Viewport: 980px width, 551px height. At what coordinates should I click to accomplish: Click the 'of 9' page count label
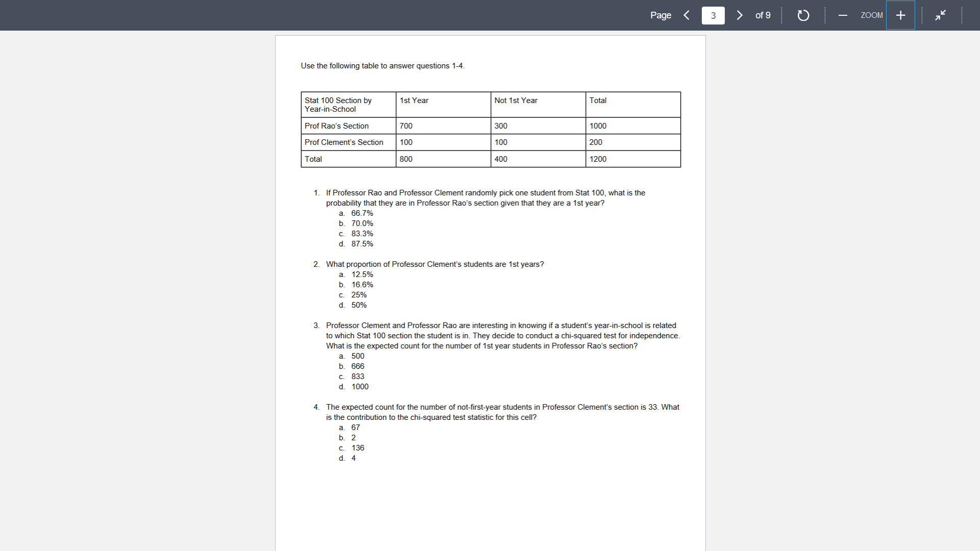pos(763,15)
